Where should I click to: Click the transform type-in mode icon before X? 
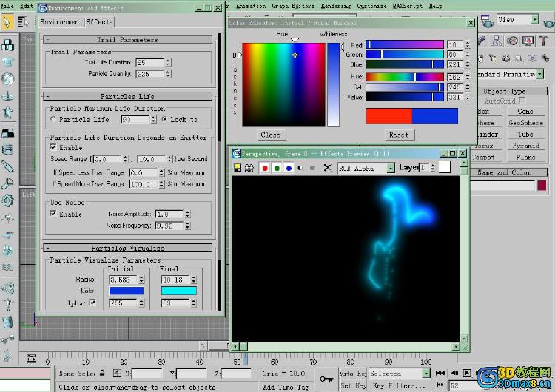point(117,373)
